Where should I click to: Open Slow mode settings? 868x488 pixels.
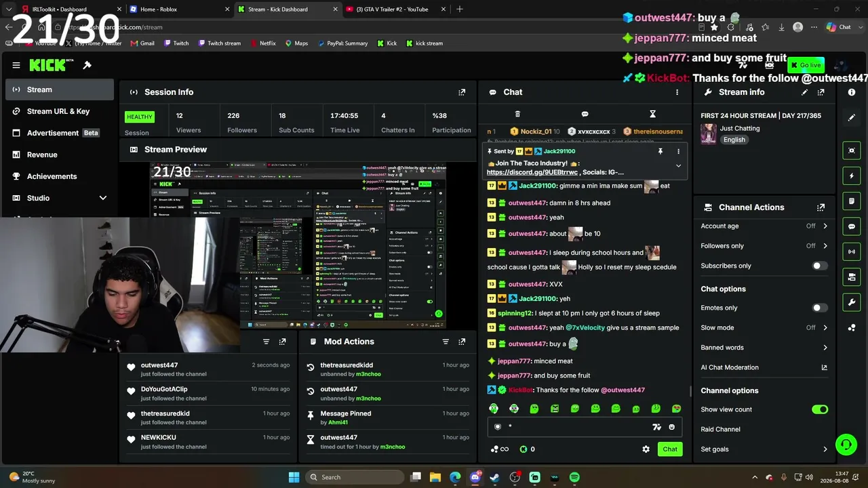(764, 327)
